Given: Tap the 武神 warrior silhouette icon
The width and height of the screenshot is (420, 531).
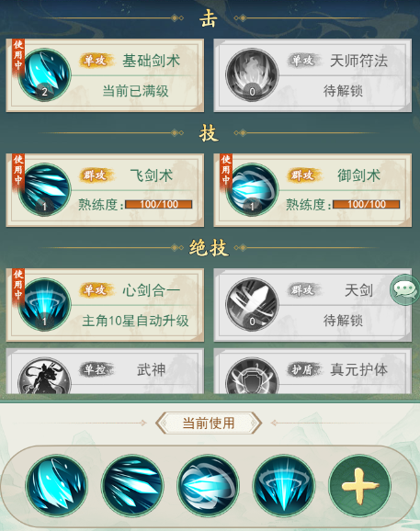Looking at the screenshot, I should [x=44, y=376].
